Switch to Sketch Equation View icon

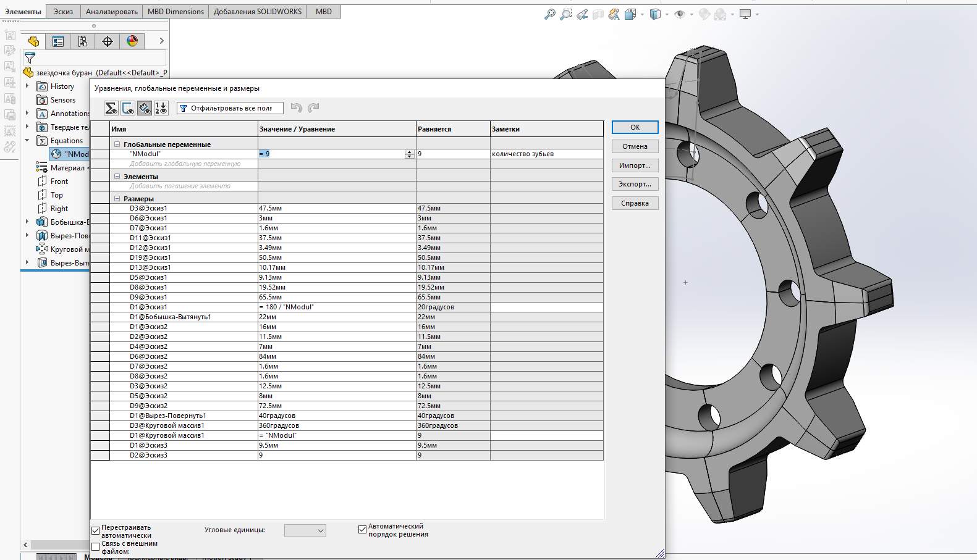(128, 108)
